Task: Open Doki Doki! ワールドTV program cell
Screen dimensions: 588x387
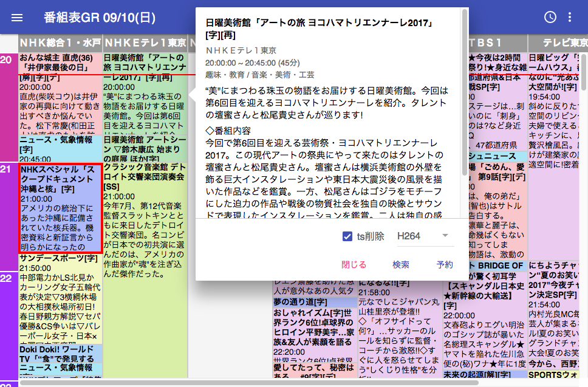Action: coord(60,353)
